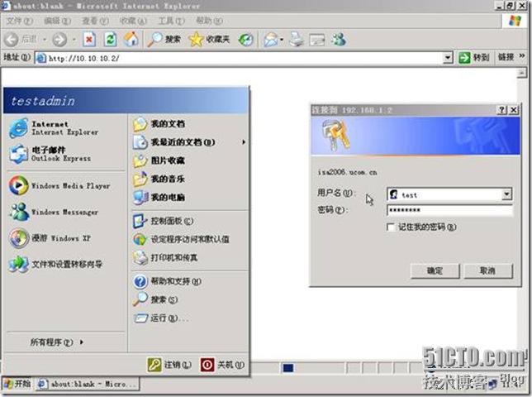Open Favorites with the star icon
The height and width of the screenshot is (397, 532).
[x=196, y=40]
